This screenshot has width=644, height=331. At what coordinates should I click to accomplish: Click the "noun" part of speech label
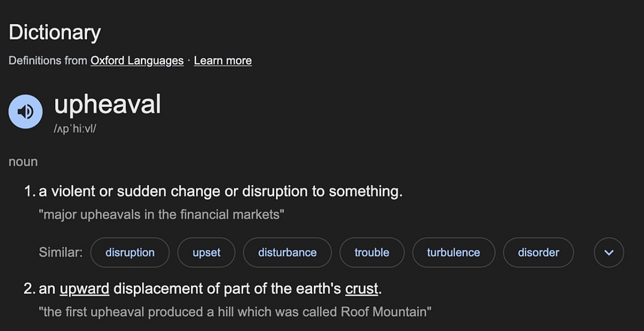(x=23, y=162)
